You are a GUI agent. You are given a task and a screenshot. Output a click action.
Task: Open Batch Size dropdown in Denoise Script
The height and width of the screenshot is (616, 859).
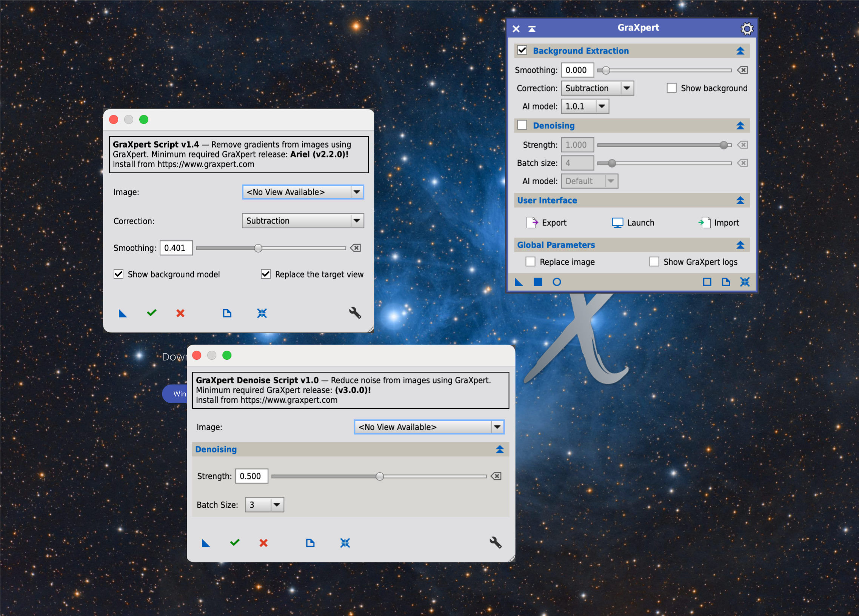[x=277, y=504]
